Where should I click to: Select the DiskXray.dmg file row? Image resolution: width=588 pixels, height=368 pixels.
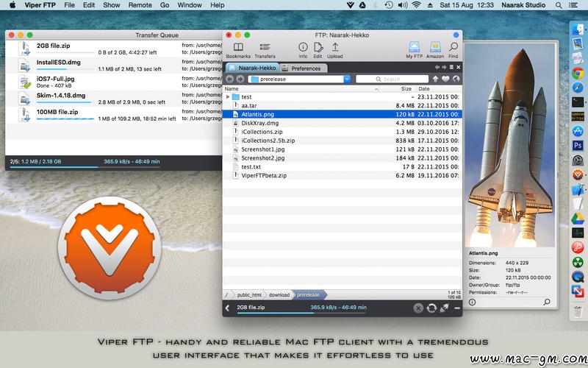tap(342, 123)
